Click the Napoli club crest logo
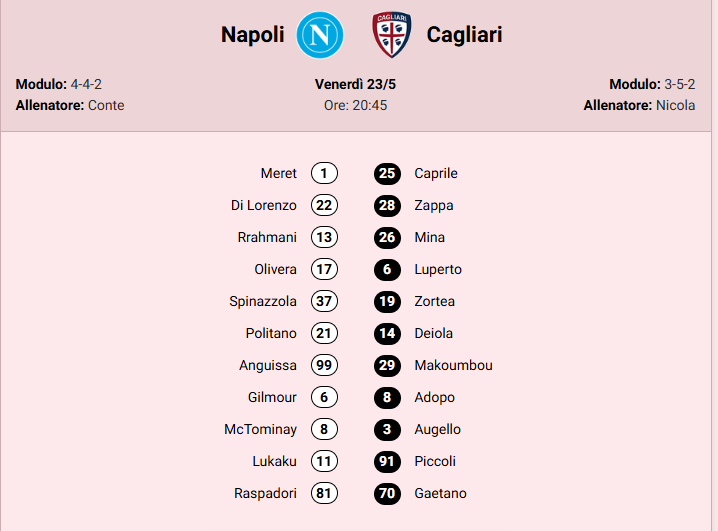 point(319,35)
